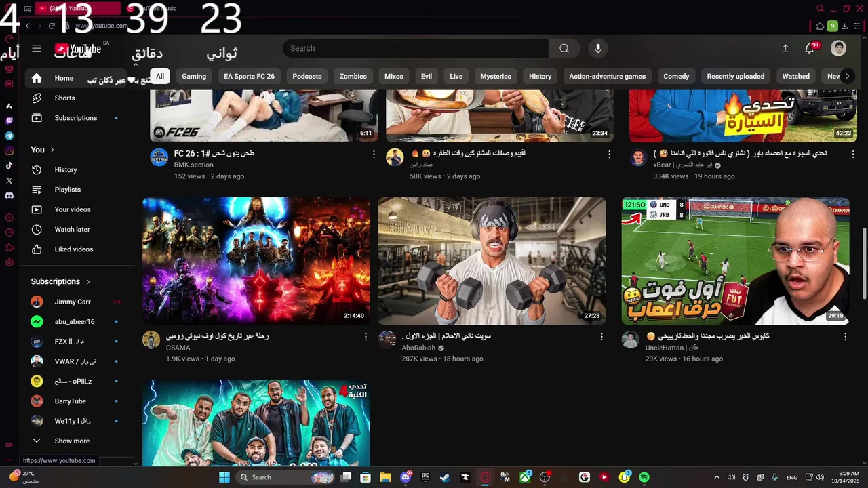Play the Call of Duty zombies thumbnail
This screenshot has height=488, width=868.
[x=256, y=261]
